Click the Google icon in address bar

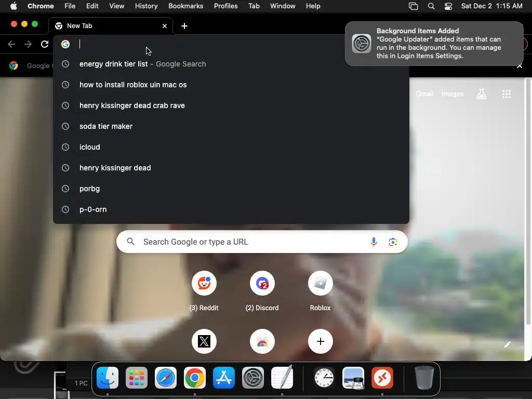click(65, 44)
